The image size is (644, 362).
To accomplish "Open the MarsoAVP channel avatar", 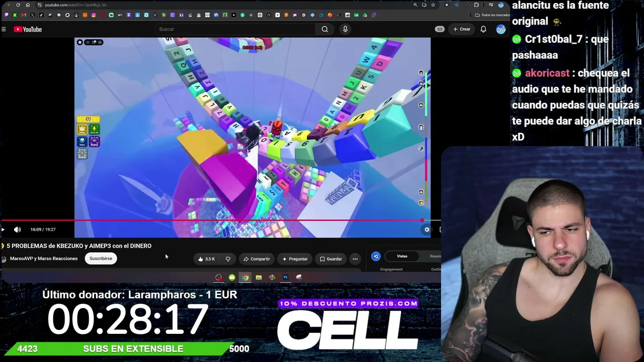I will (4, 259).
